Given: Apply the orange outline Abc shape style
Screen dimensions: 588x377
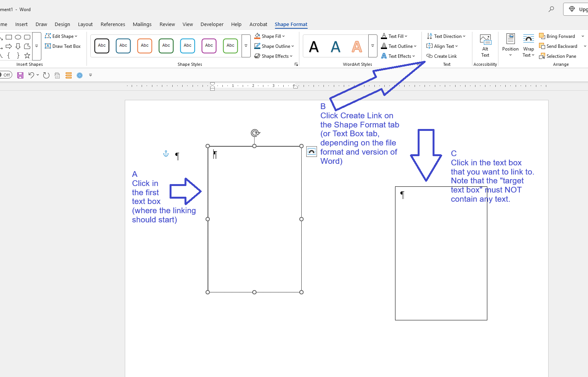Looking at the screenshot, I should click(x=145, y=46).
